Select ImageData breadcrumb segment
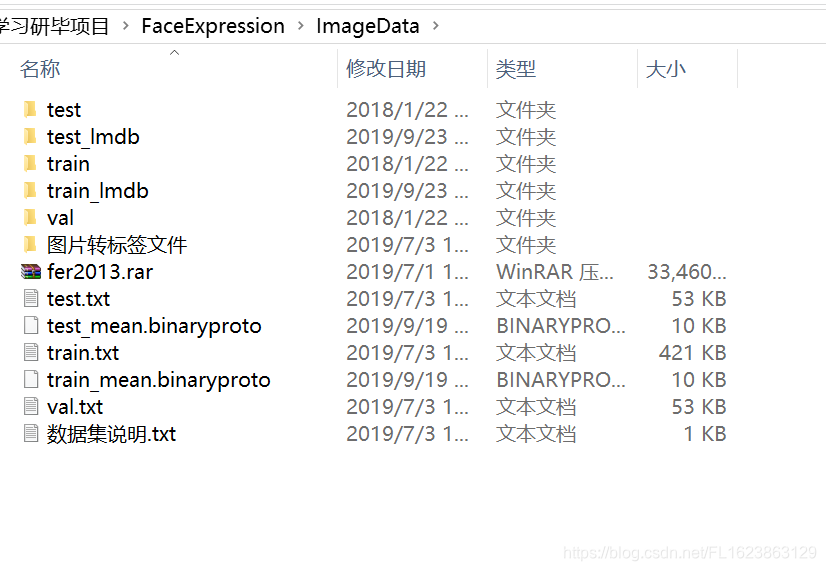Screen dimensions: 826x571 (x=367, y=27)
